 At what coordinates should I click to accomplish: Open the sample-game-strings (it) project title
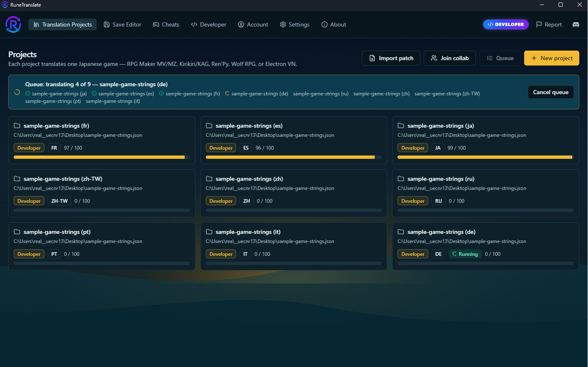click(x=248, y=232)
